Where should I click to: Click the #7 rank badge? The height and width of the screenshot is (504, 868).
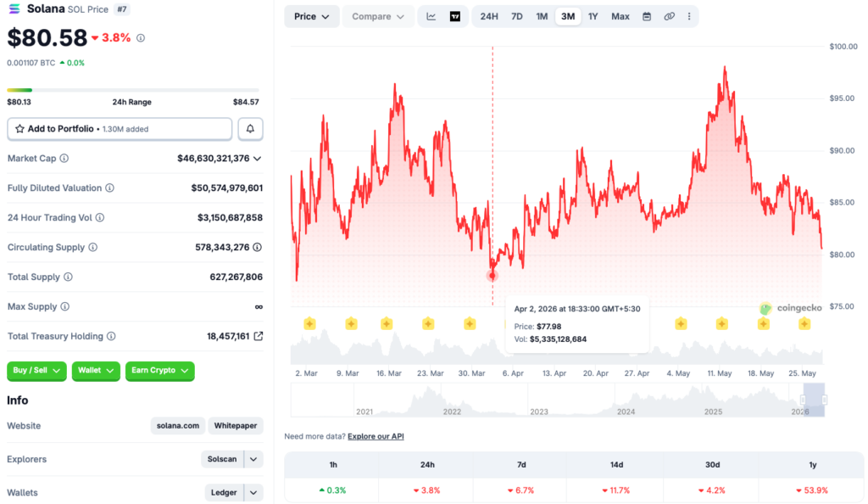(122, 9)
